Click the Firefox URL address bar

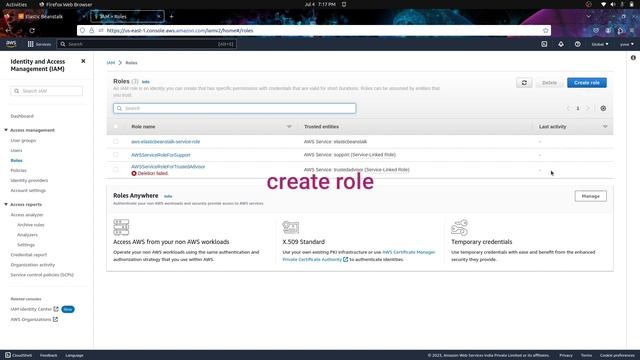313,31
